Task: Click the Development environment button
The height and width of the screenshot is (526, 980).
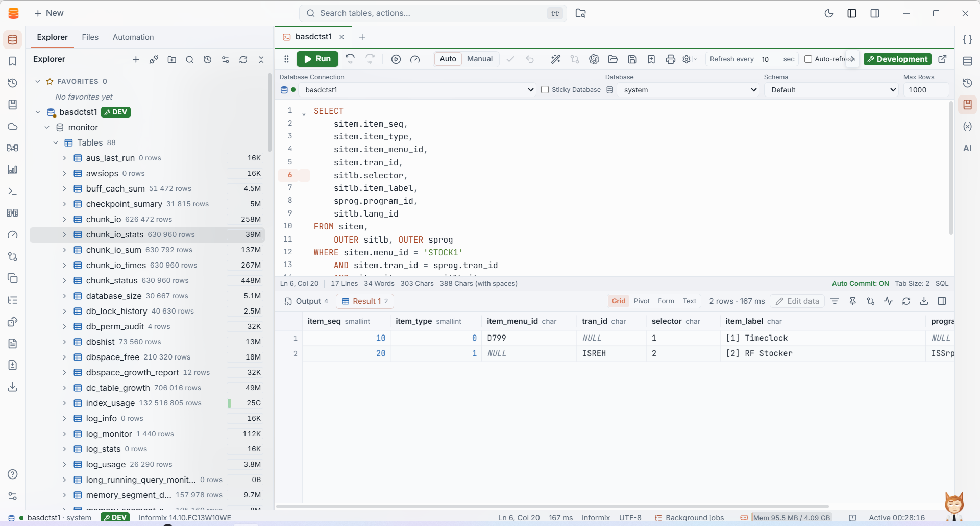Action: tap(897, 59)
